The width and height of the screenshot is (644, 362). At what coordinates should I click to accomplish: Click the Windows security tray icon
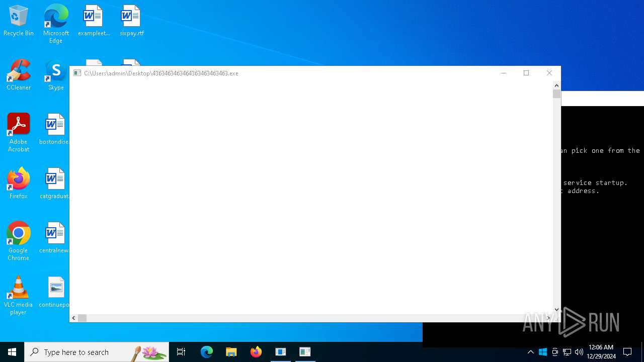coord(543,352)
